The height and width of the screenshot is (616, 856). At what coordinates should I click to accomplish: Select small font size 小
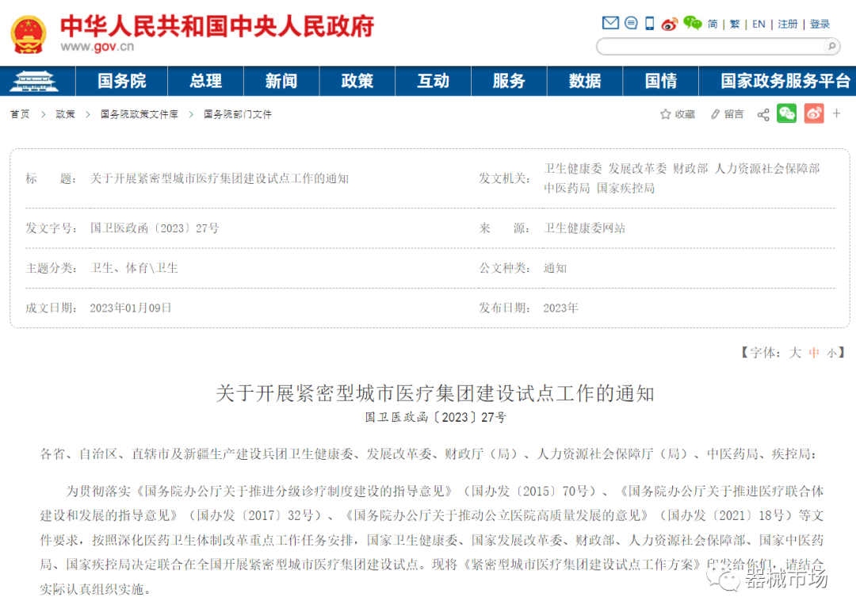831,354
